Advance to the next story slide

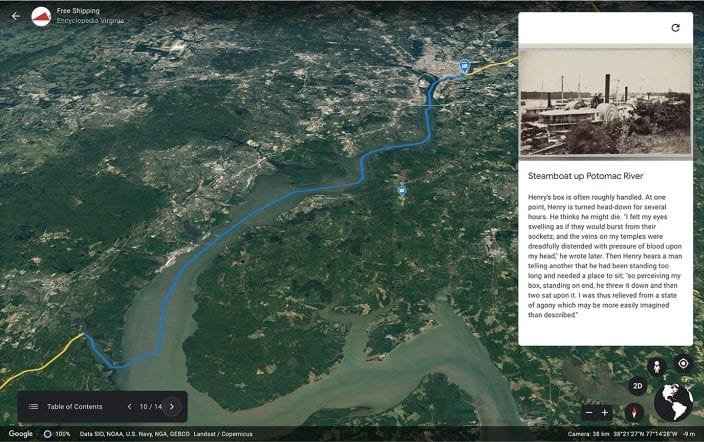tap(172, 406)
